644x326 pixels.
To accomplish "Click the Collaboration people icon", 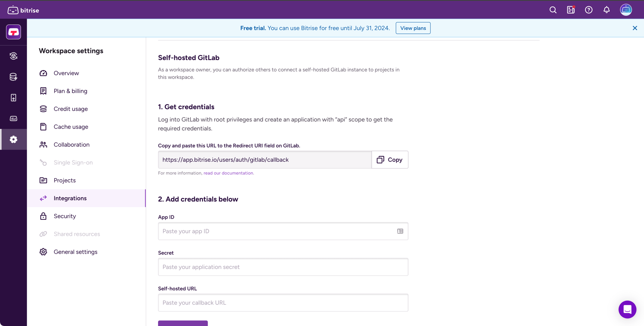I will (43, 145).
